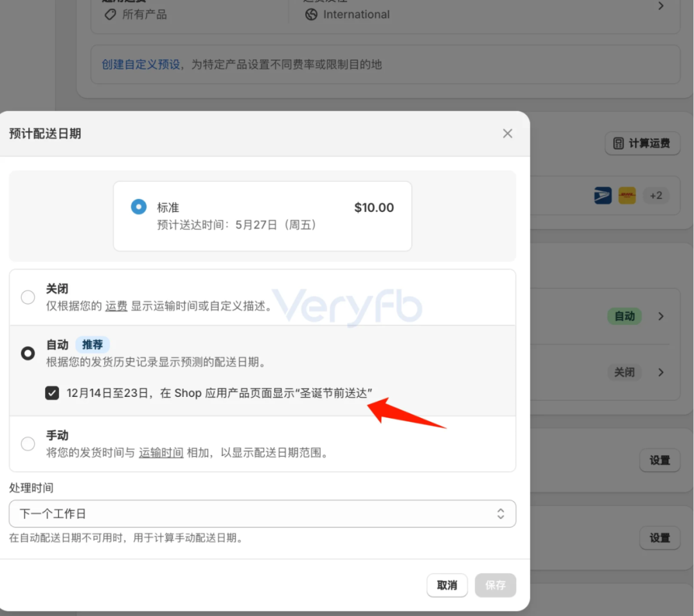This screenshot has height=616, width=694.
Task: Click the 运费 link under 关闭
Action: tap(116, 305)
